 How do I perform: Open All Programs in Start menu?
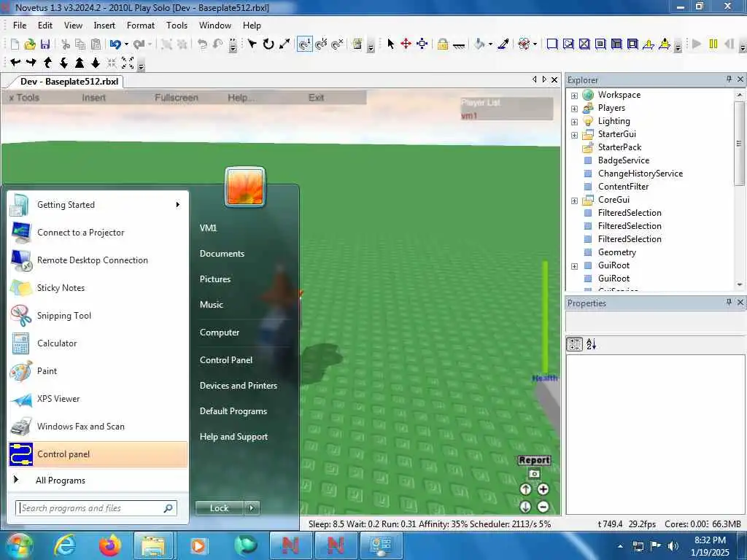pyautogui.click(x=61, y=480)
